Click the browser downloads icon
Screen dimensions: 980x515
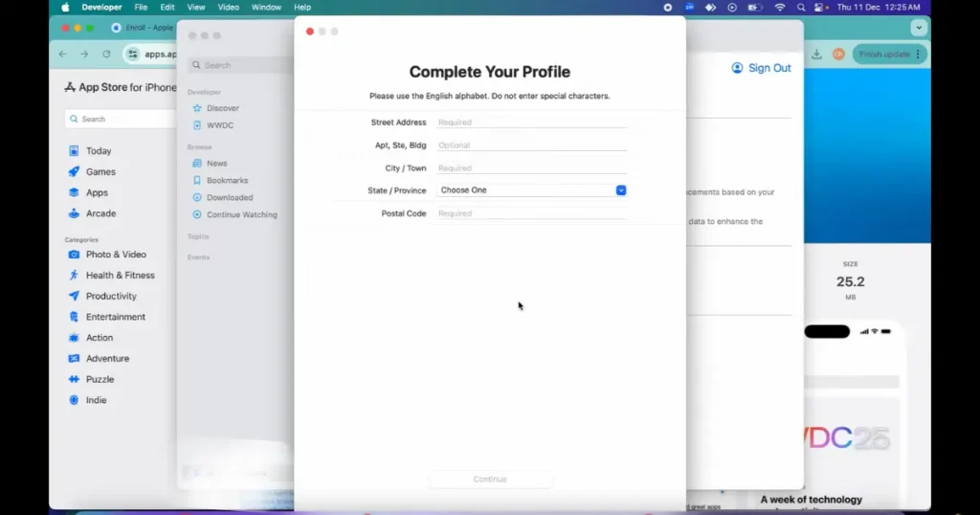[x=816, y=55]
